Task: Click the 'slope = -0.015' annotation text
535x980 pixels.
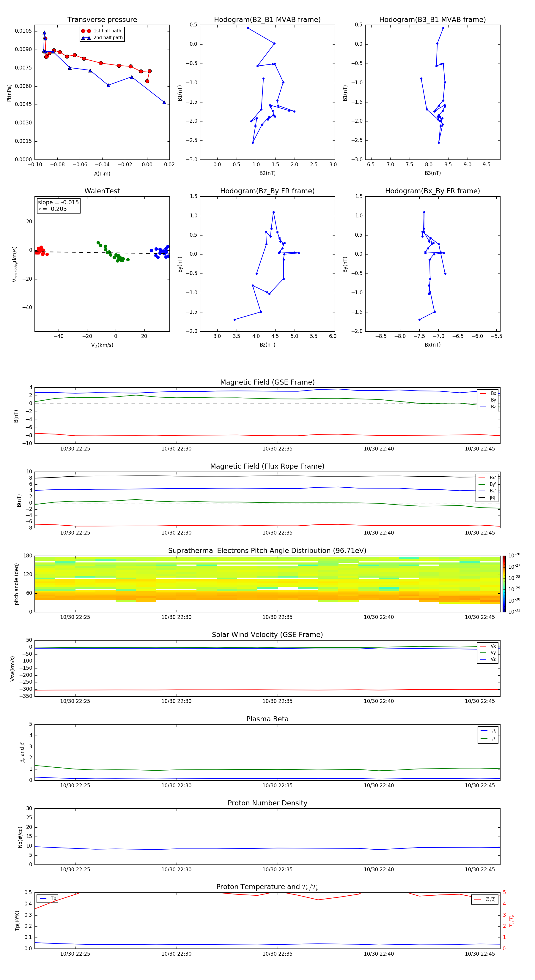Action: coord(58,203)
